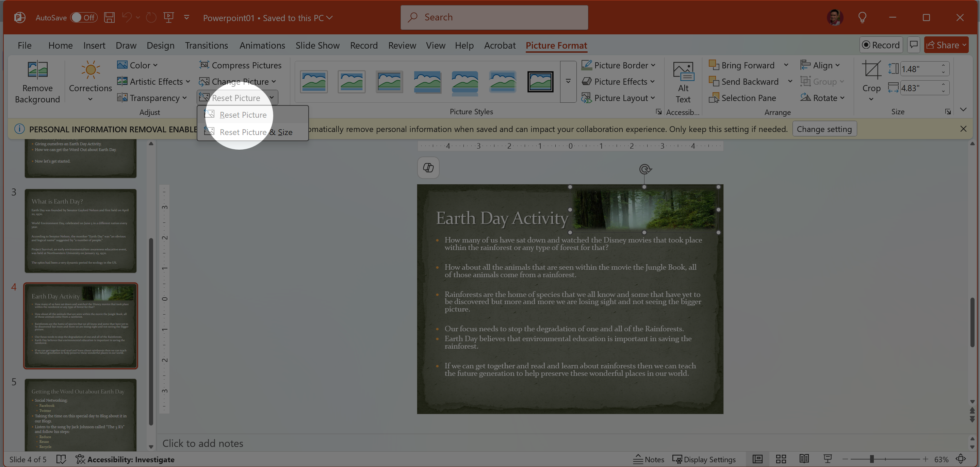Click the Save icon in title bar
The width and height of the screenshot is (980, 467).
coord(110,17)
